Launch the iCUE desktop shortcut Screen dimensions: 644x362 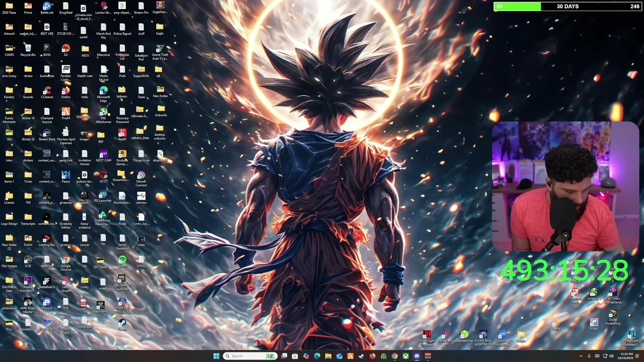[x=28, y=261]
